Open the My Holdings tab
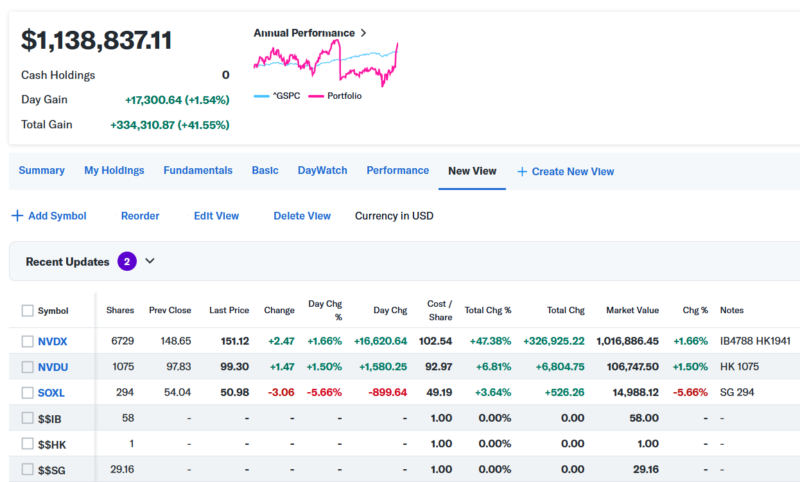The height and width of the screenshot is (482, 800). pyautogui.click(x=114, y=171)
